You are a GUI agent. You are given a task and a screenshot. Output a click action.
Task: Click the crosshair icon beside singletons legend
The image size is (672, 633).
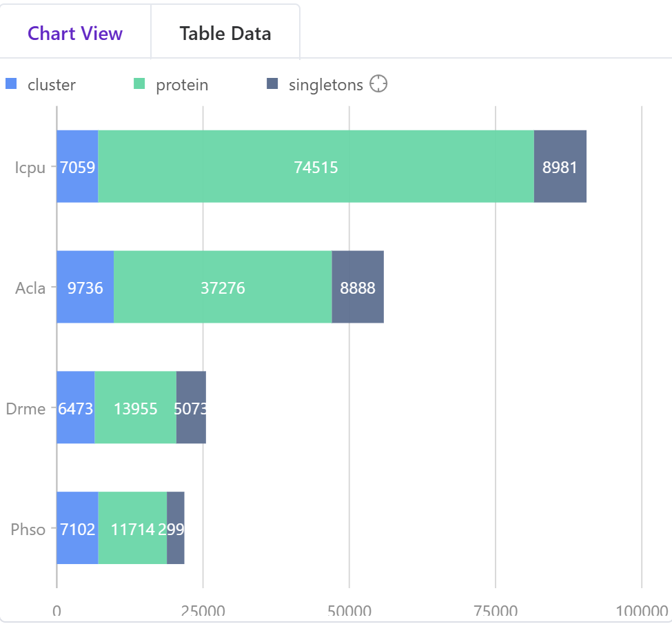pos(378,84)
